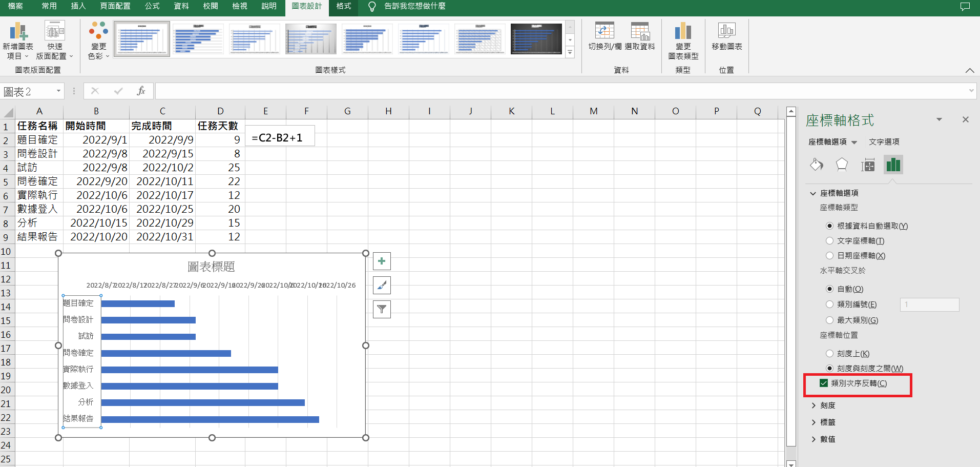Select cell A1 任務名稱
The width and height of the screenshot is (980, 467).
tap(39, 126)
